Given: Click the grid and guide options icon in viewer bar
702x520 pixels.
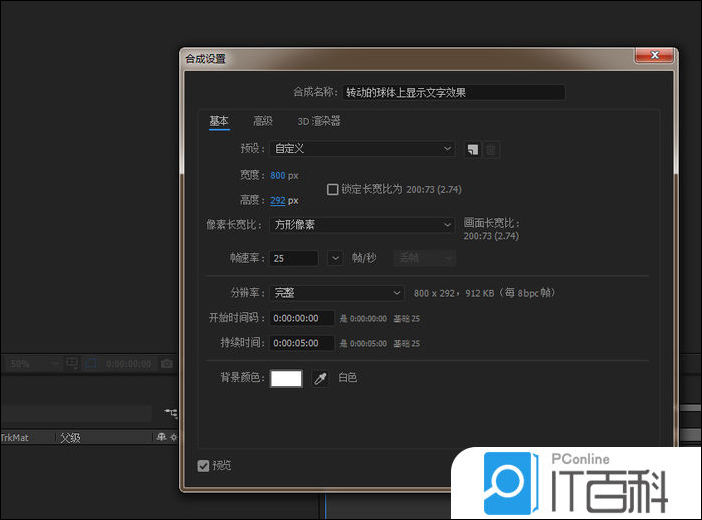Looking at the screenshot, I should pyautogui.click(x=72, y=363).
